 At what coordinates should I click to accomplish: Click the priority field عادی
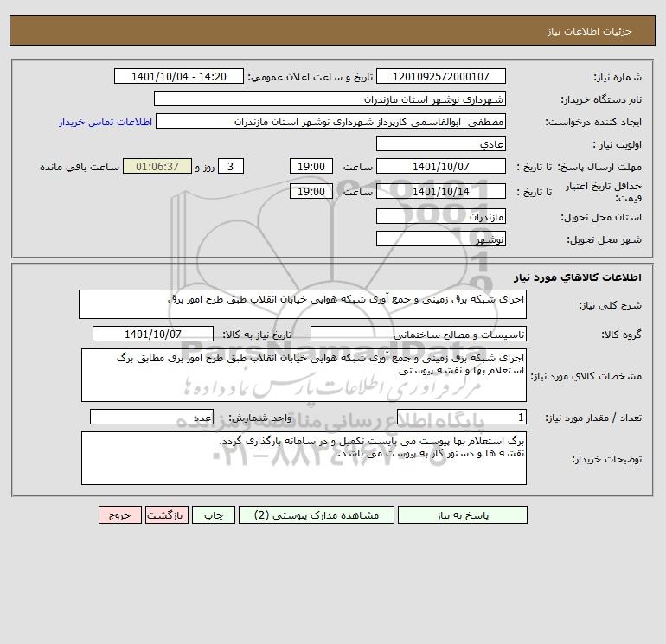[441, 143]
